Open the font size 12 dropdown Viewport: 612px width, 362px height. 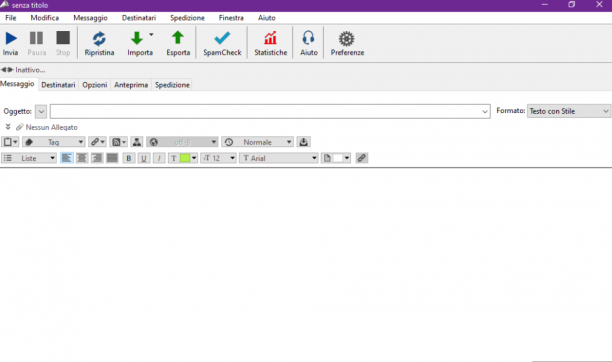click(218, 158)
